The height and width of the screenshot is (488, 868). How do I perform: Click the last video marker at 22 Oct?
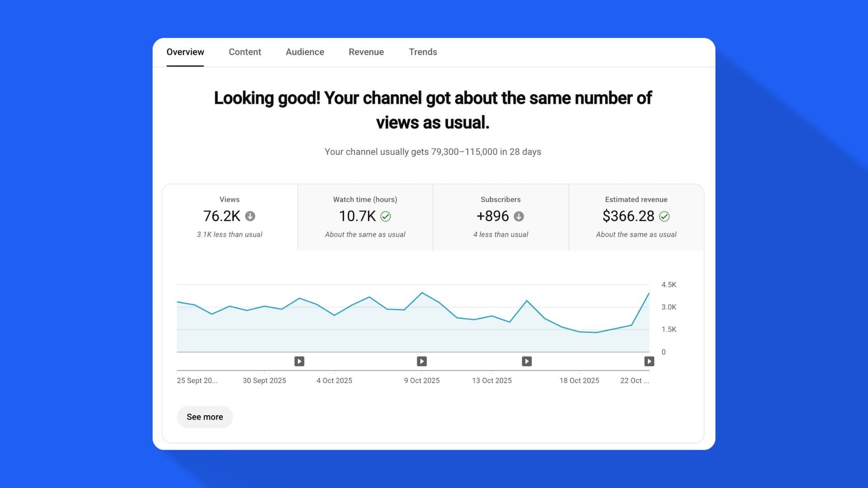point(649,361)
